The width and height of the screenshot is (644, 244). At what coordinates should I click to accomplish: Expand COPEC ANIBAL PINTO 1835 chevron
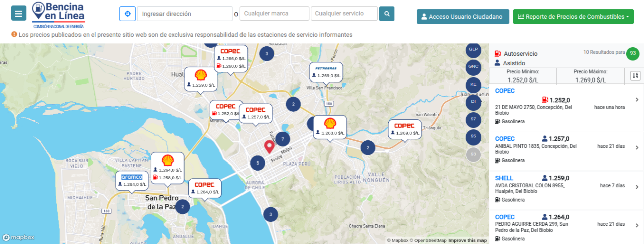[637, 148]
